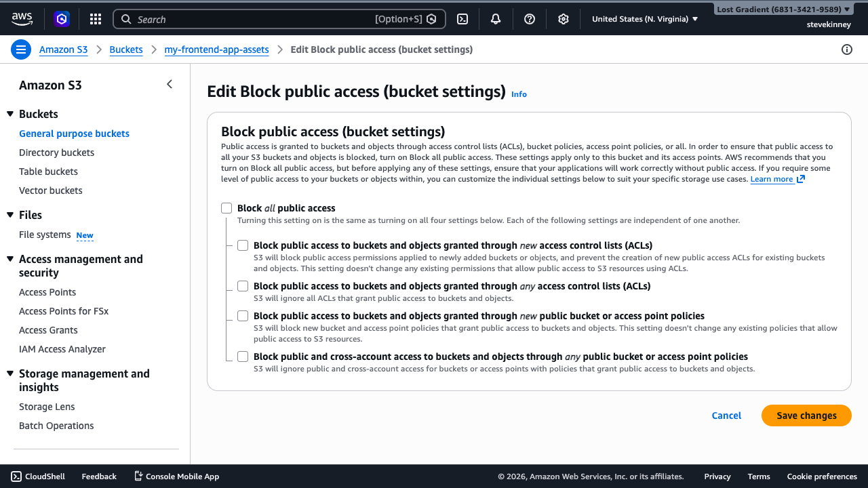Click the AWS logo home icon
Image resolution: width=868 pixels, height=488 pixels.
(22, 19)
